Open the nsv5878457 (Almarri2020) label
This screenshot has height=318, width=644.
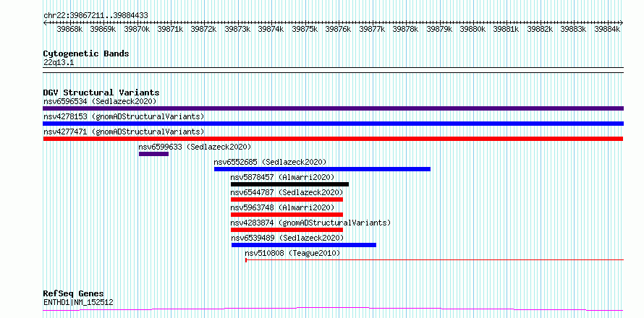tap(283, 177)
